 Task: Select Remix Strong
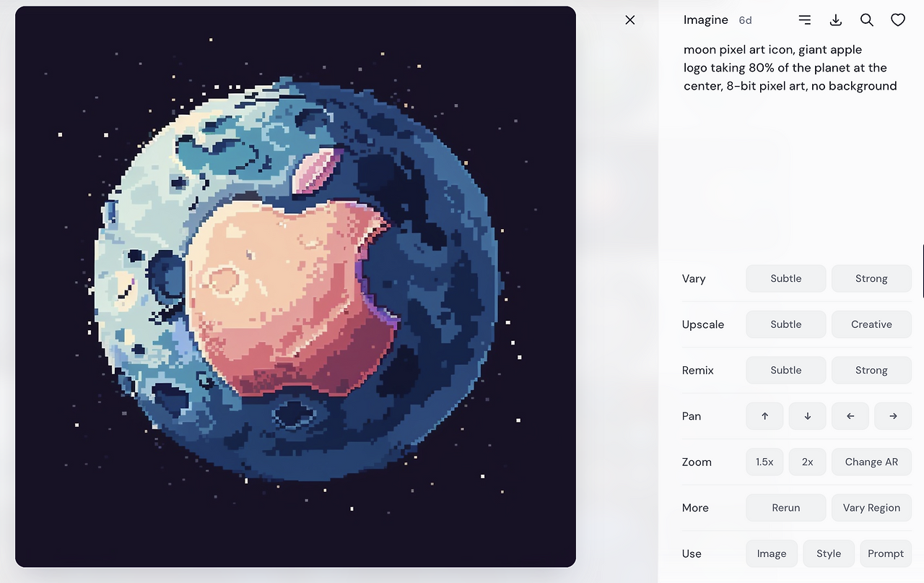click(x=871, y=371)
